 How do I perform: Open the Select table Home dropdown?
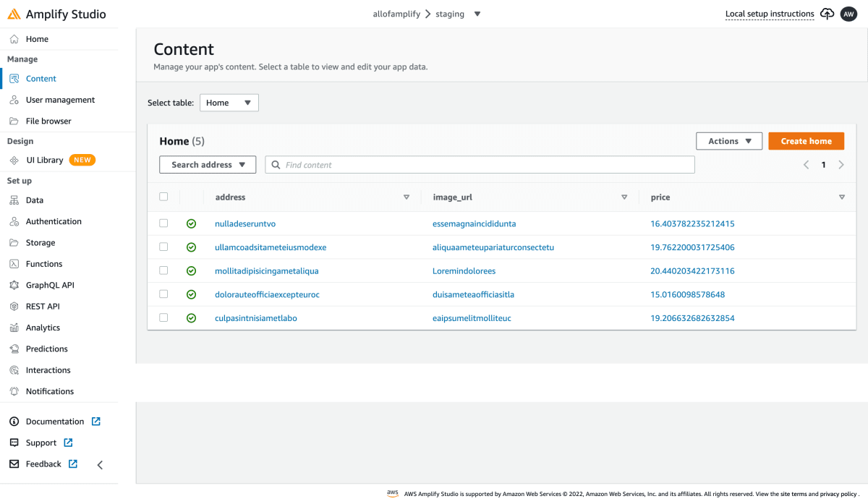click(229, 103)
